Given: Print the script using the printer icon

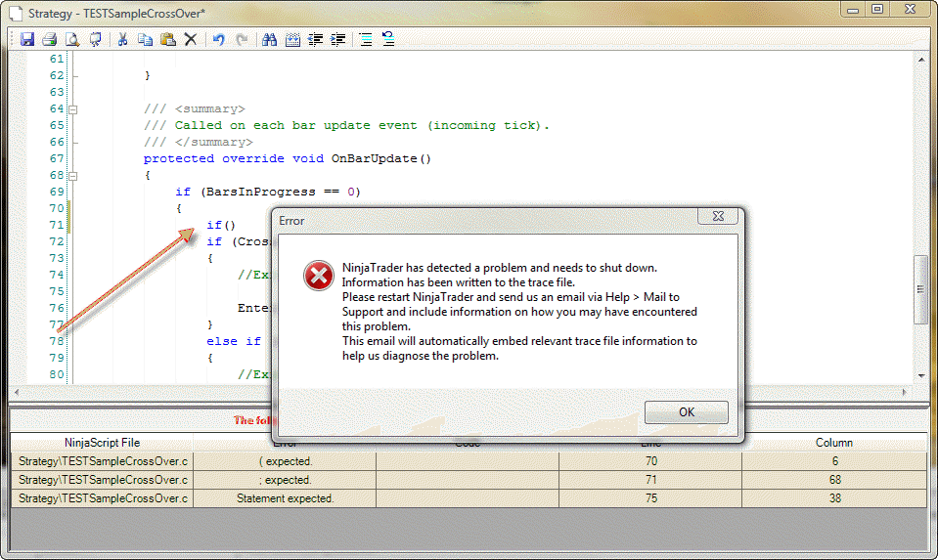Looking at the screenshot, I should click(50, 39).
